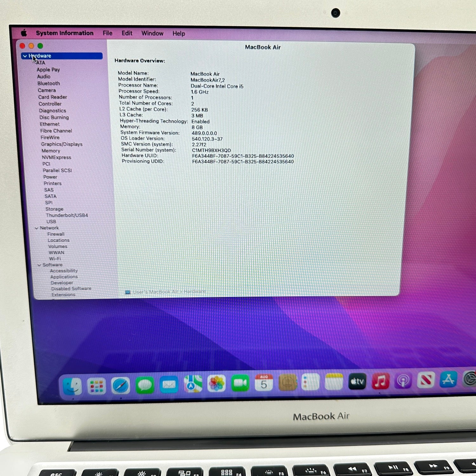The image size is (476, 476).
Task: Collapse the Network section chevron
Action: click(36, 228)
